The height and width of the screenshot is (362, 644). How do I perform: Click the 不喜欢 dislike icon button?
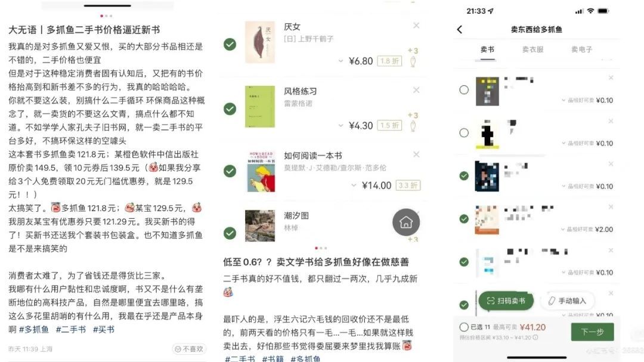(x=189, y=349)
